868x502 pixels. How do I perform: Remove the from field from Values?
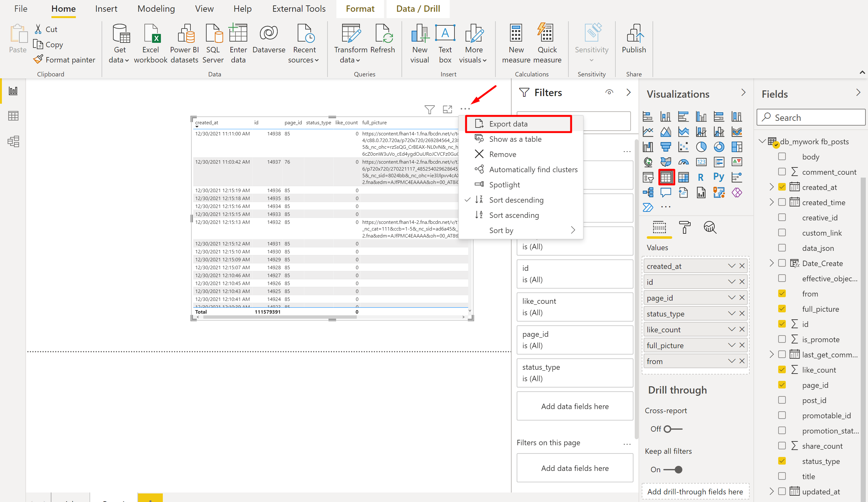click(742, 361)
